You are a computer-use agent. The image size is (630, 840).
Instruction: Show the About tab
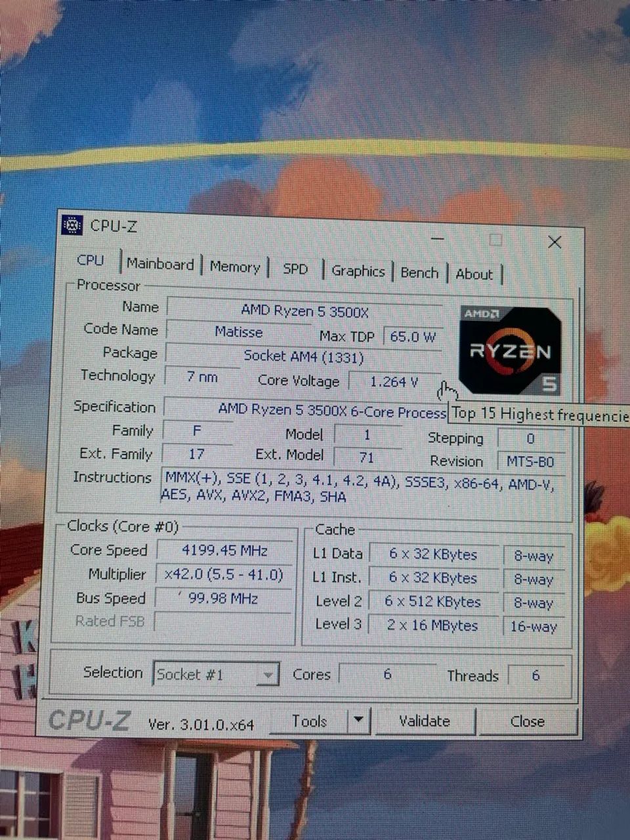point(474,274)
